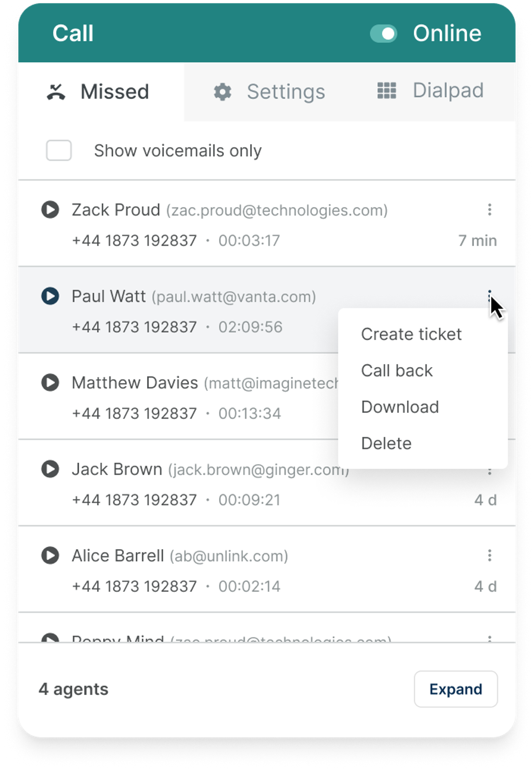Play Jack Brown's voicemail

50,469
